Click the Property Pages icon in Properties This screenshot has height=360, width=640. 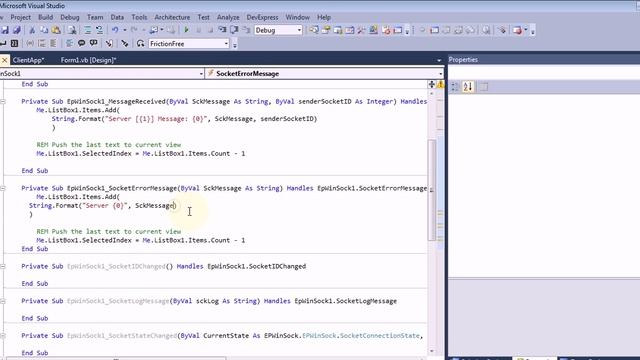tap(484, 87)
